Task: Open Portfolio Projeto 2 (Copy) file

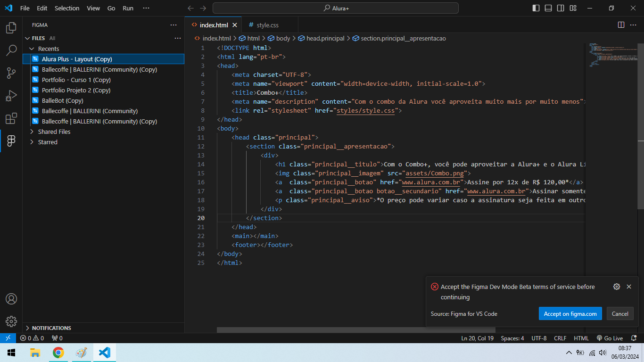Action: click(103, 90)
